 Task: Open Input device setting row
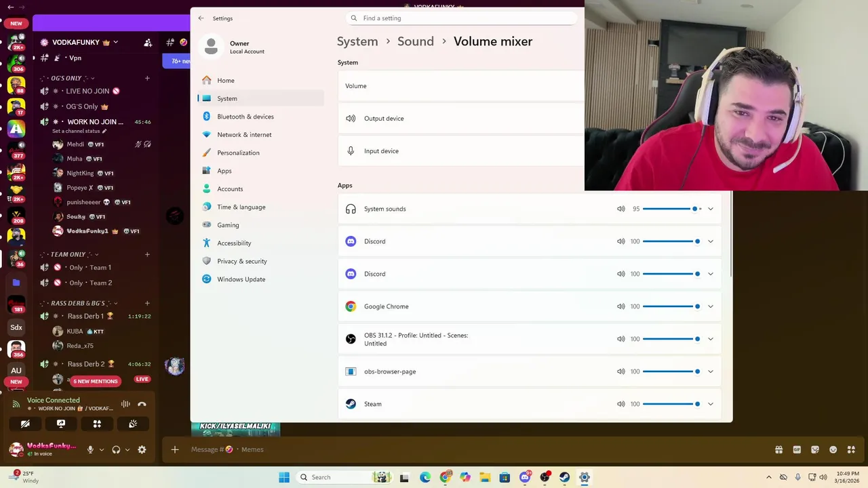point(461,151)
